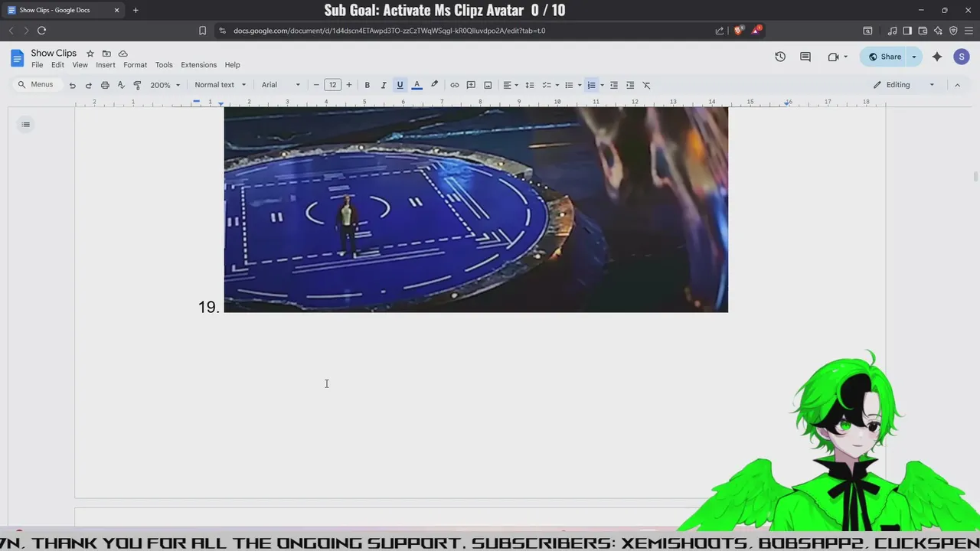Click the Decrease indent icon
This screenshot has width=980, height=551.
(613, 85)
